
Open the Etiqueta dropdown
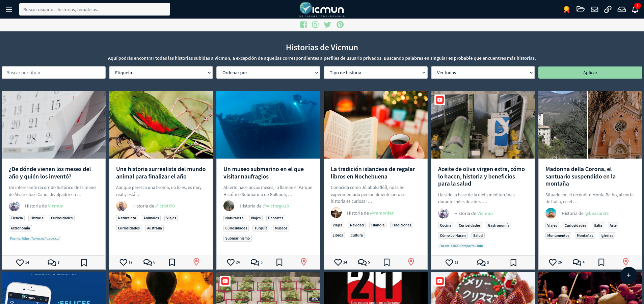(x=161, y=73)
